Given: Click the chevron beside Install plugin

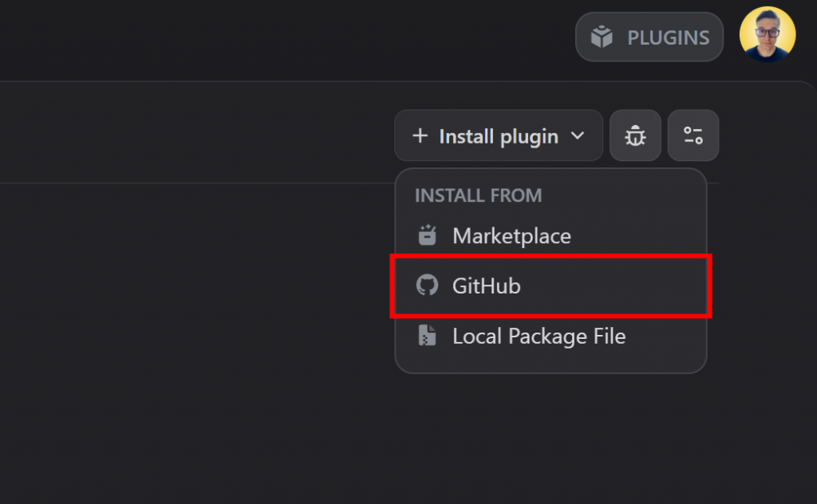Looking at the screenshot, I should (578, 136).
